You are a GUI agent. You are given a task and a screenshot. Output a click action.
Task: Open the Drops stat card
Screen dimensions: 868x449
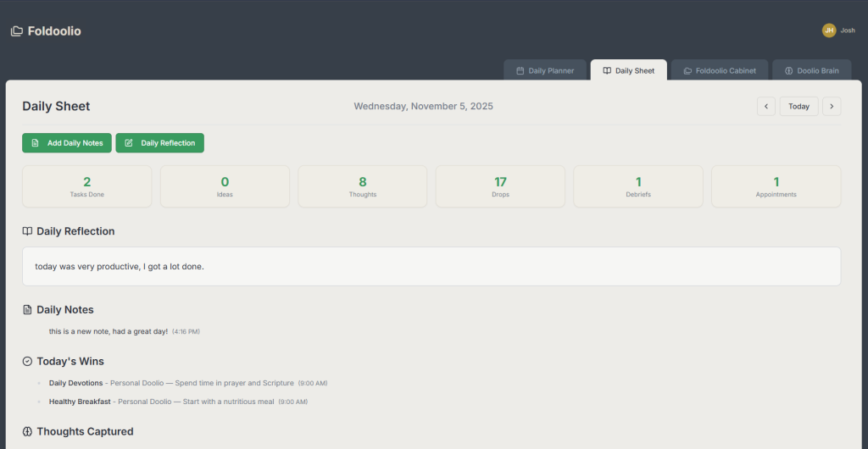point(500,186)
